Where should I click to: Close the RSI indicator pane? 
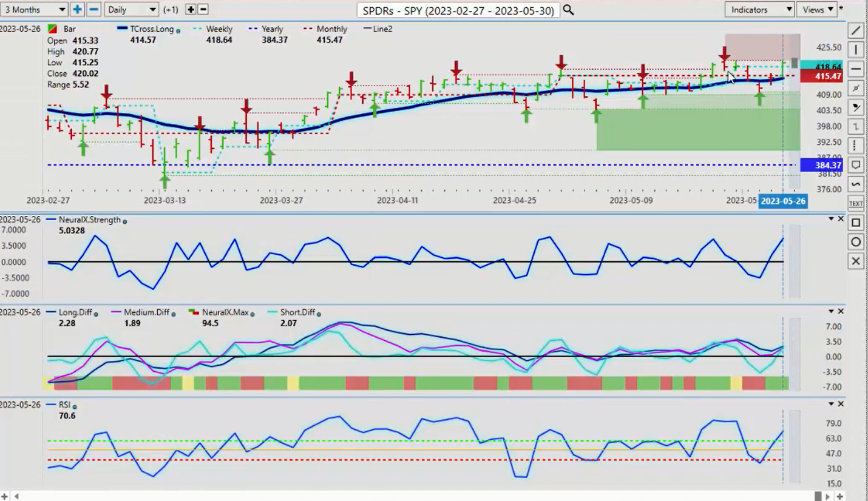click(x=841, y=403)
